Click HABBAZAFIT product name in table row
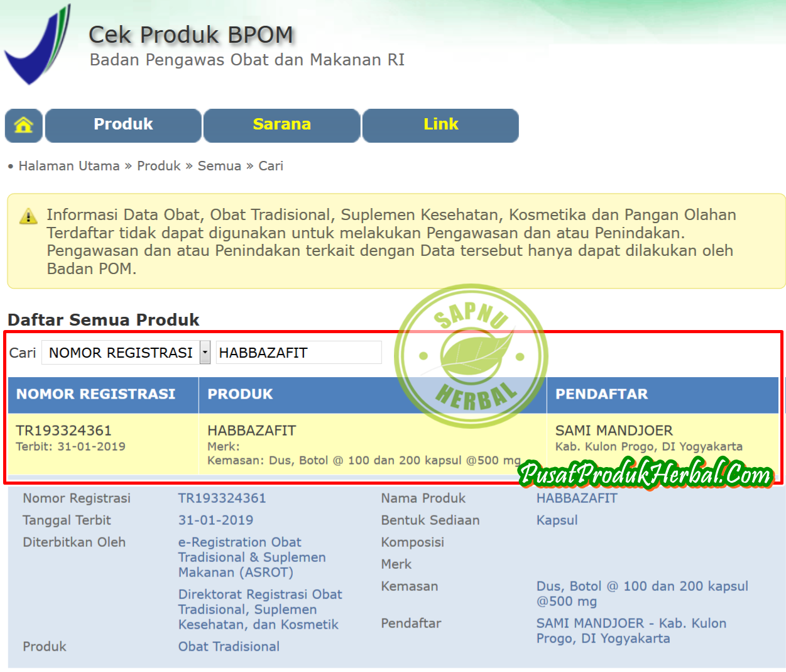786x672 pixels. point(251,431)
